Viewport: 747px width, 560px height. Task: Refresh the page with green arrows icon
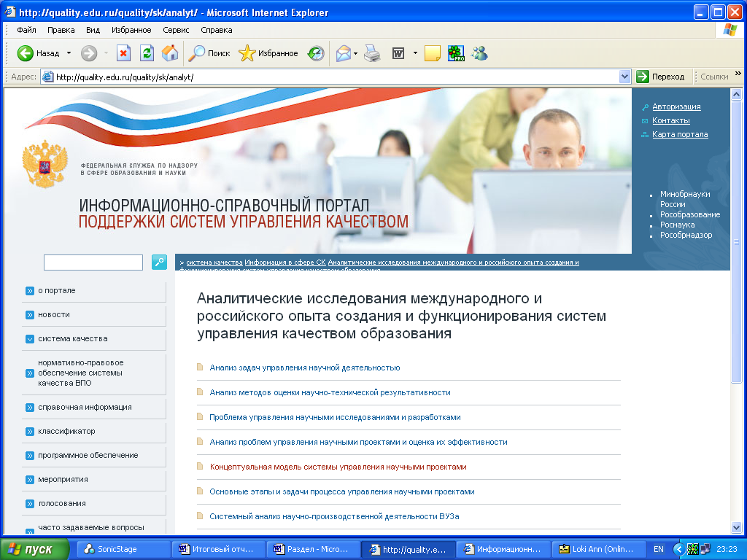click(147, 53)
